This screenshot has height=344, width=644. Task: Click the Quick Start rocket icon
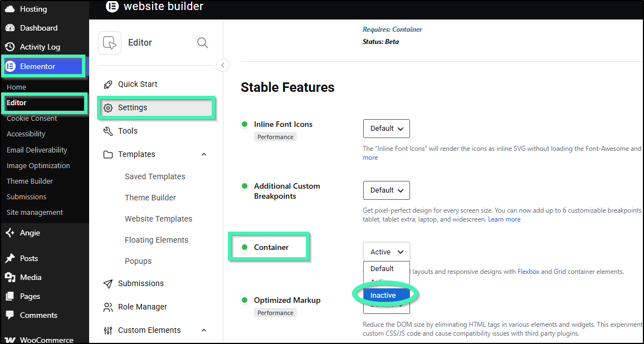(108, 84)
